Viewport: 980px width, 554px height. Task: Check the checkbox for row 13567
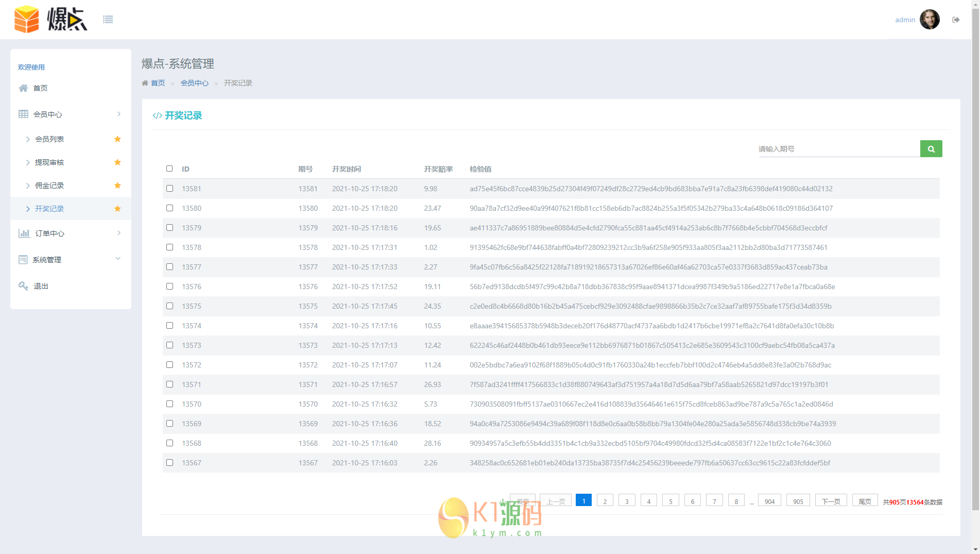tap(169, 463)
